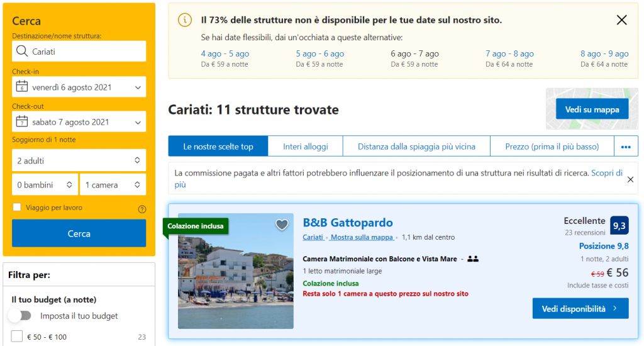This screenshot has width=644, height=346.
Task: Select the 7 ago - 8 ago alternative dates
Action: tap(509, 54)
